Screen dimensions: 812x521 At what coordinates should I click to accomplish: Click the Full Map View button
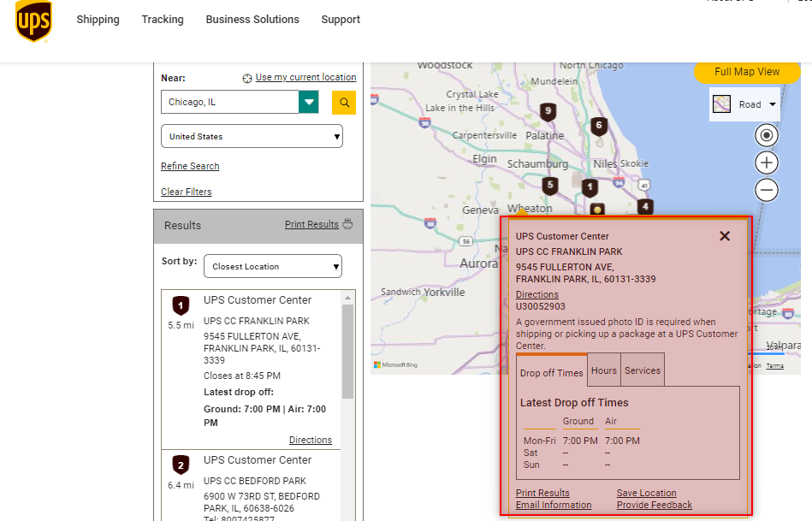747,72
